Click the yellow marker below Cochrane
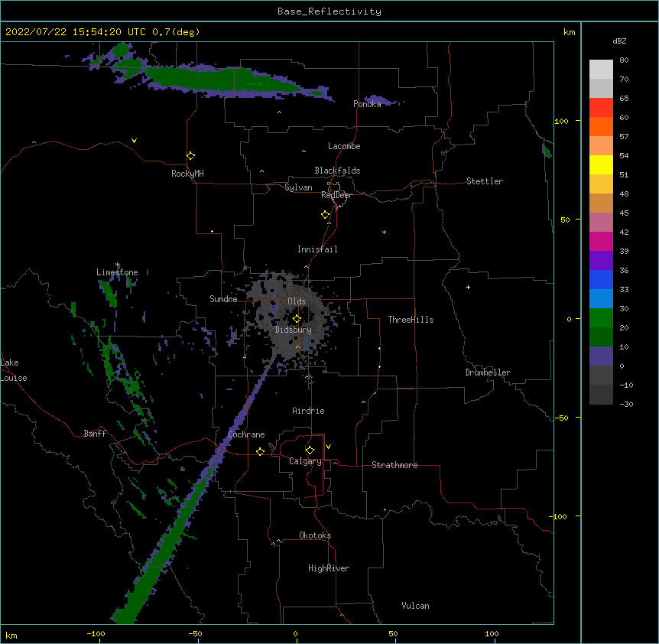The height and width of the screenshot is (644, 659). (260, 451)
